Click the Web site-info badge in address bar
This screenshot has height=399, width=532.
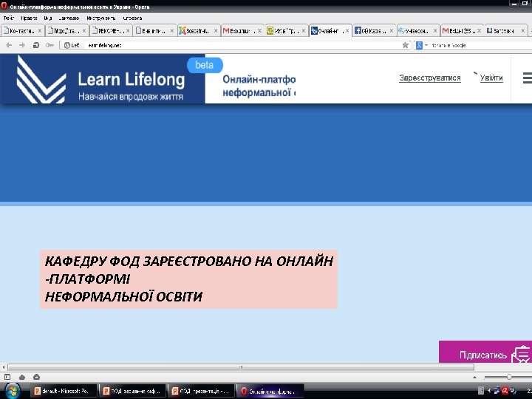coord(72,45)
